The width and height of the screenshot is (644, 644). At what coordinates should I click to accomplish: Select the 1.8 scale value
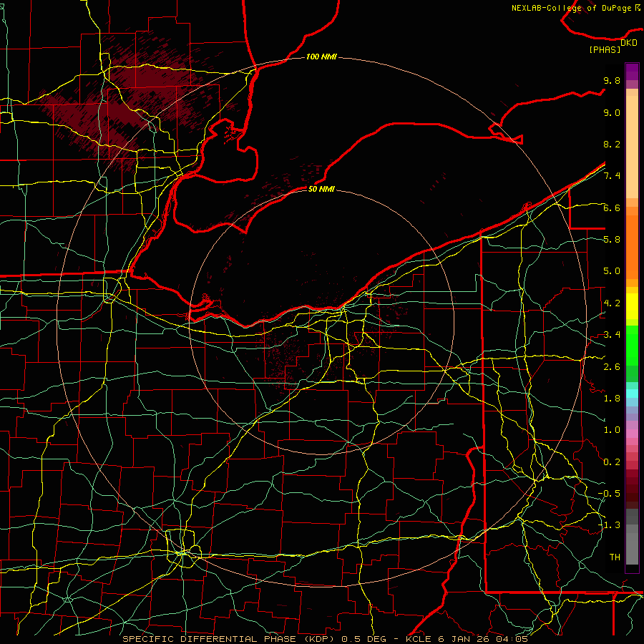click(612, 399)
